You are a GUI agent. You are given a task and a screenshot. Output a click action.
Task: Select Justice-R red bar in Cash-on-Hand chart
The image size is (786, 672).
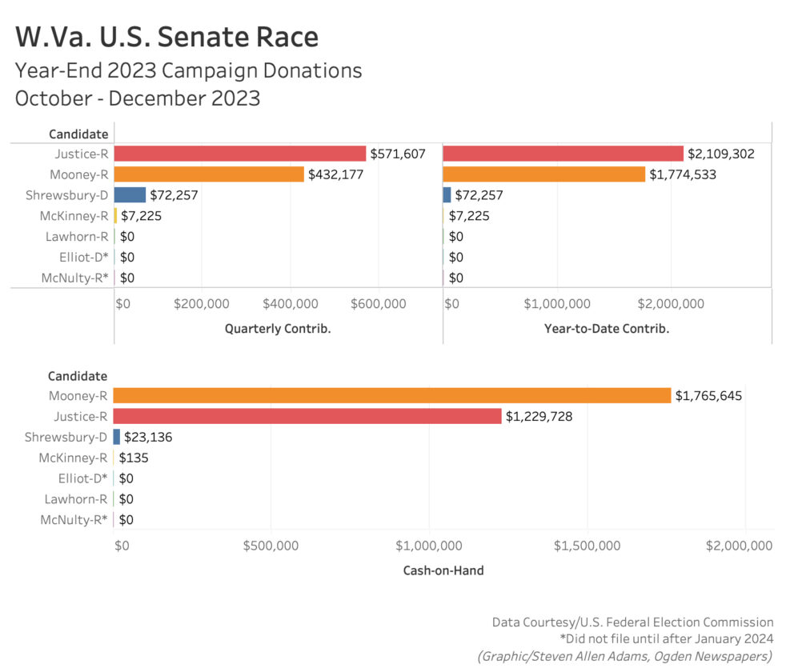click(x=307, y=416)
